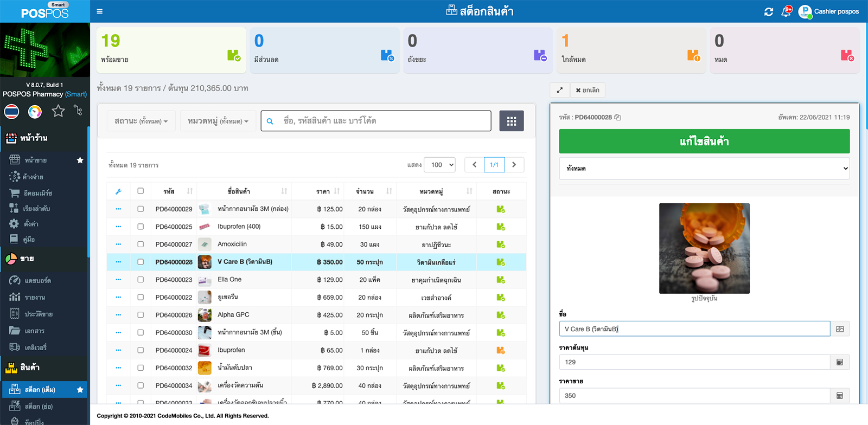The width and height of the screenshot is (868, 425).
Task: Tick the select-all checkbox in table header
Action: (141, 191)
